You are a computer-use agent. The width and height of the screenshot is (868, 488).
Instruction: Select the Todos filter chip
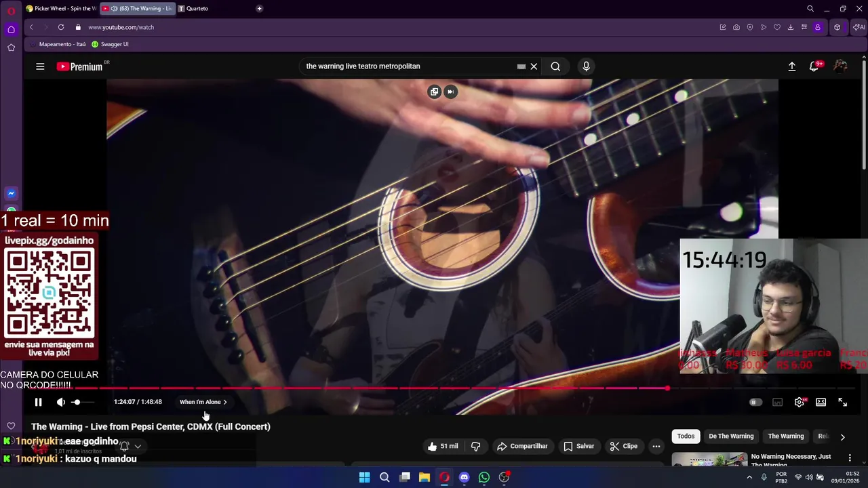click(x=686, y=436)
